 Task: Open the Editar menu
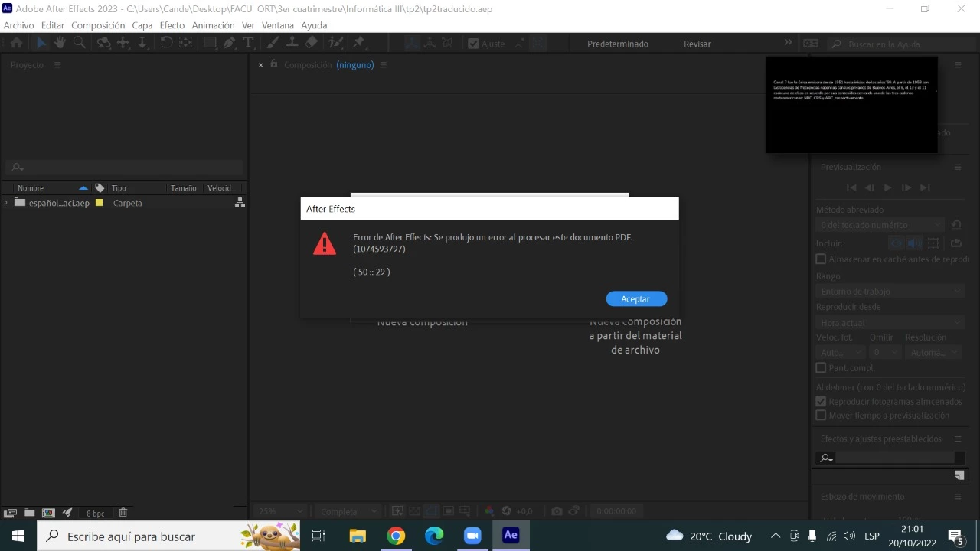[x=53, y=25]
